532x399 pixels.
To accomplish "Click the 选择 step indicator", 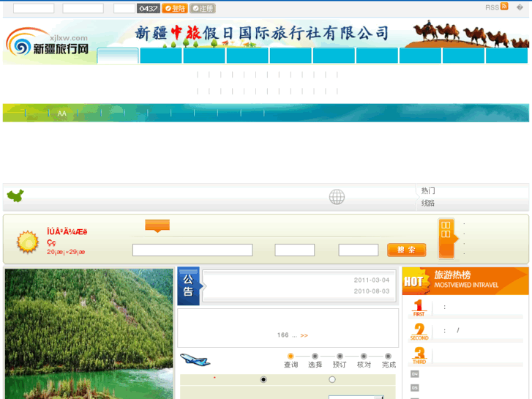I will click(x=315, y=361).
